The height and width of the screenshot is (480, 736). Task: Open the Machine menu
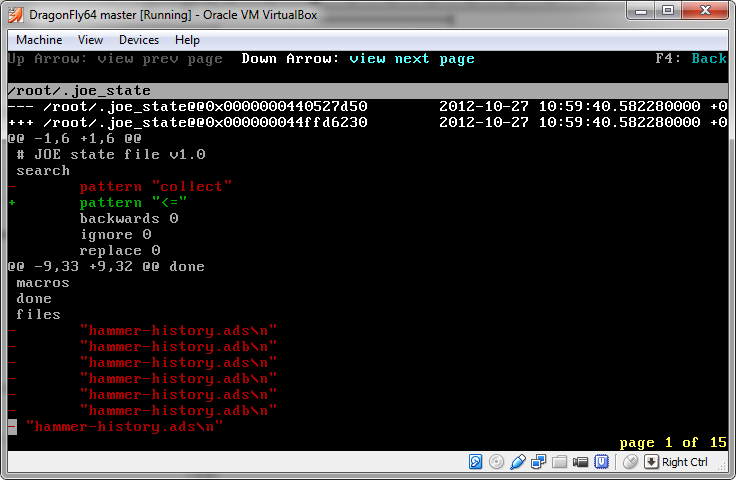pyautogui.click(x=39, y=40)
